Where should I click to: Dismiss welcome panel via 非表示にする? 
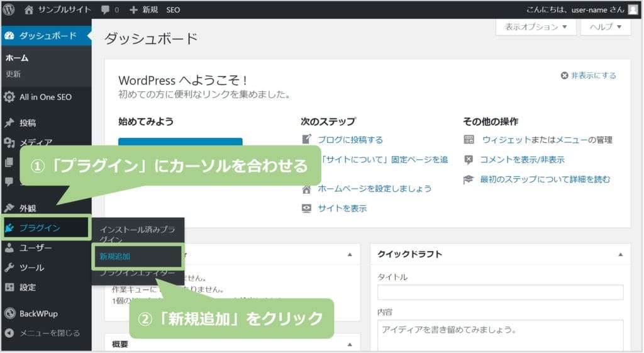click(x=589, y=76)
